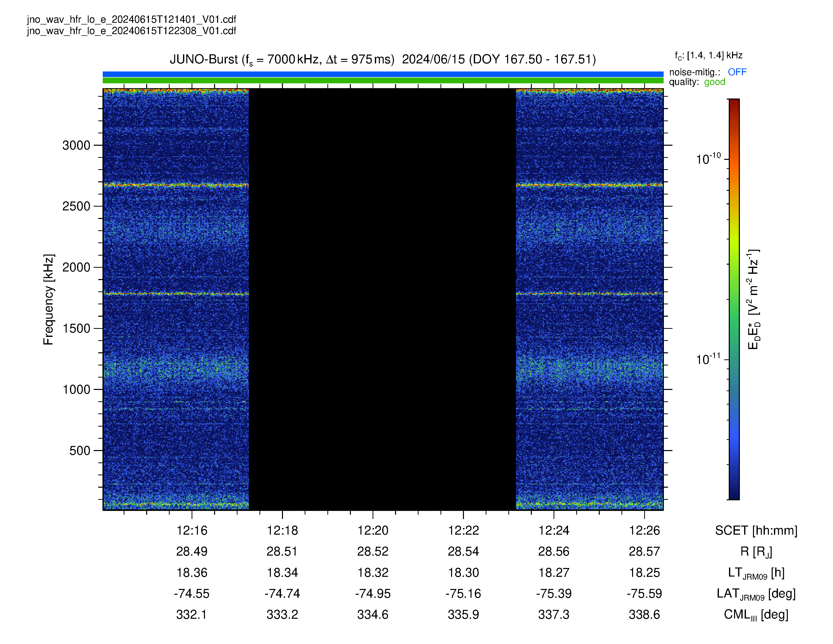Screen dimensions: 833x644
Task: Click the blue noise-mitigation status bar
Action: click(x=383, y=74)
